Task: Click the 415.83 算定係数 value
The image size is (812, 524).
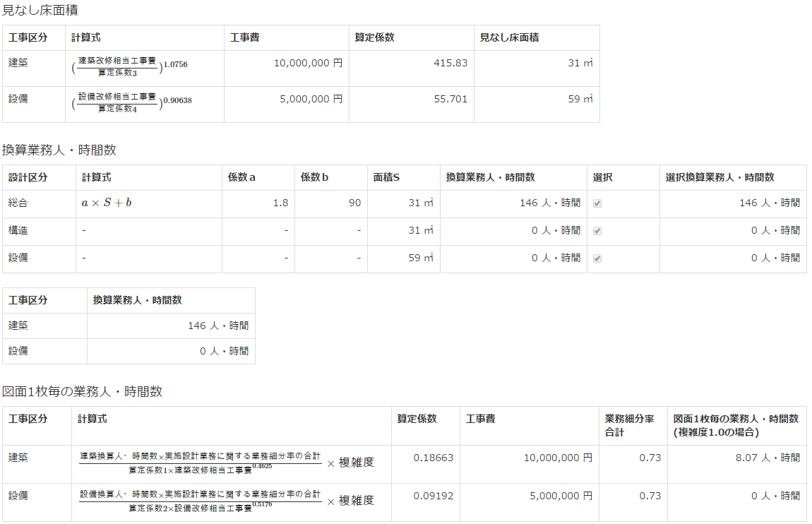Action: coord(450,63)
